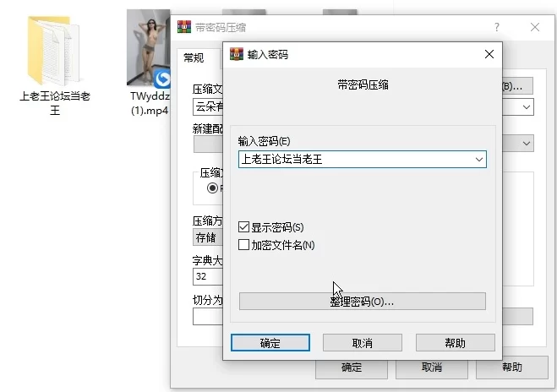Close the 输入密码 dialog

pyautogui.click(x=489, y=54)
